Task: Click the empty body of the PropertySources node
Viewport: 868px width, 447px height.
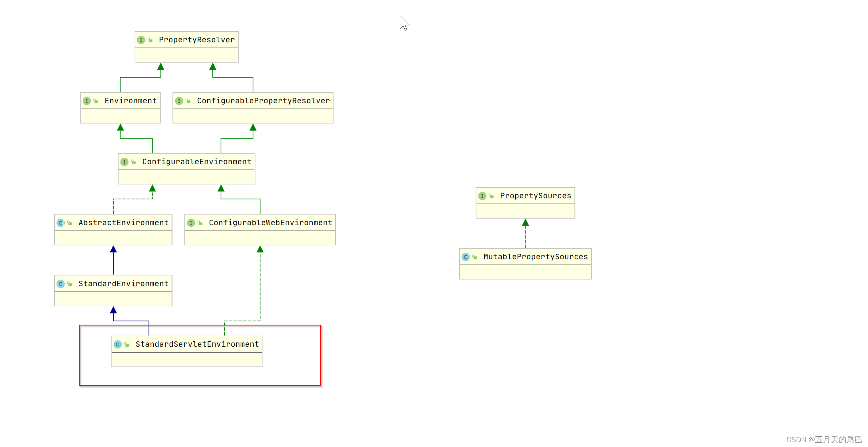Action: [x=525, y=211]
